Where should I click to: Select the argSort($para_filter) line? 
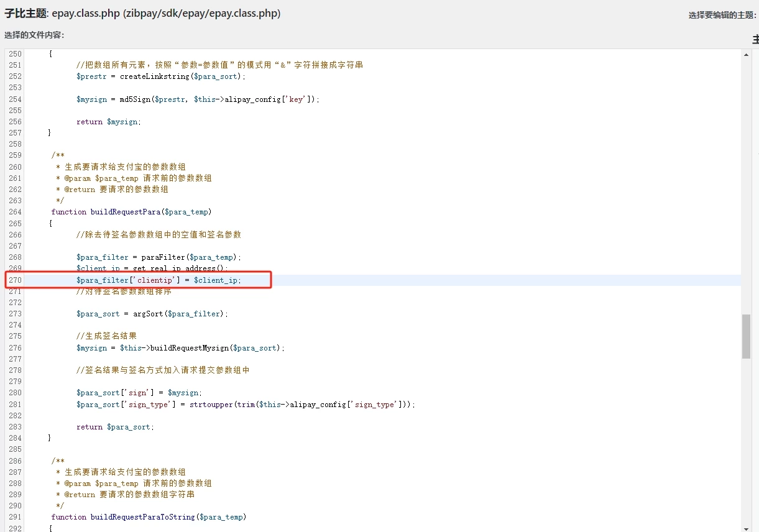(152, 314)
